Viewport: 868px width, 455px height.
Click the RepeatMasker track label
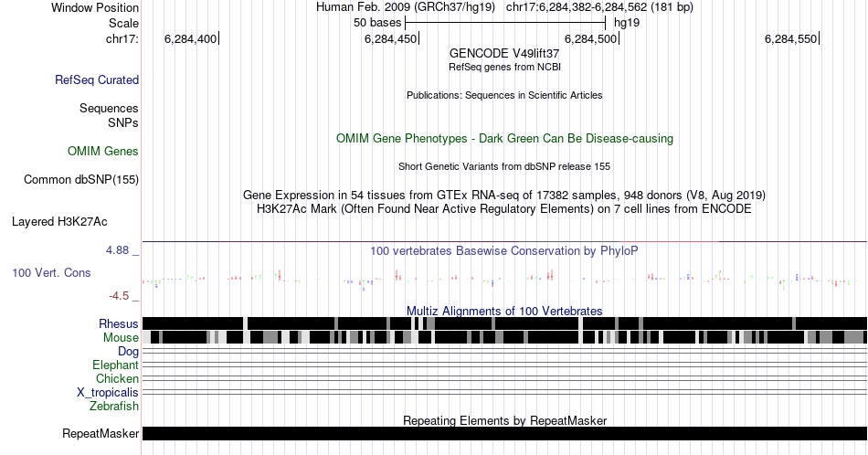101,433
